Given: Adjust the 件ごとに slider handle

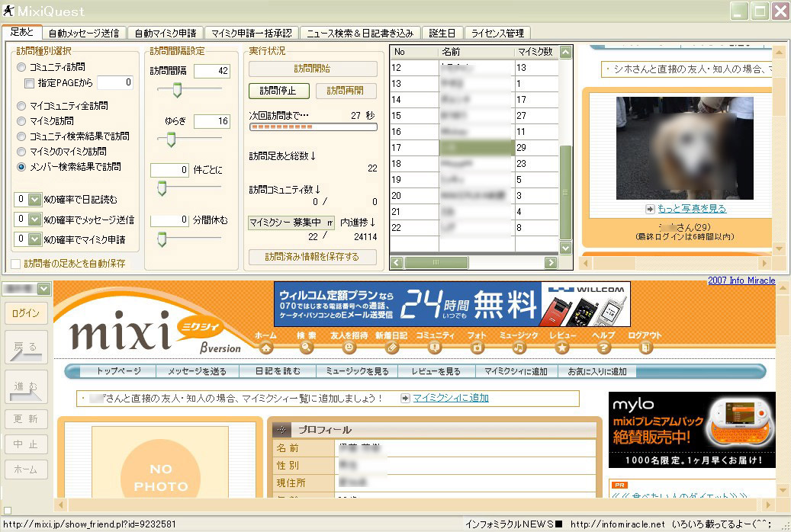Looking at the screenshot, I should pyautogui.click(x=162, y=188).
